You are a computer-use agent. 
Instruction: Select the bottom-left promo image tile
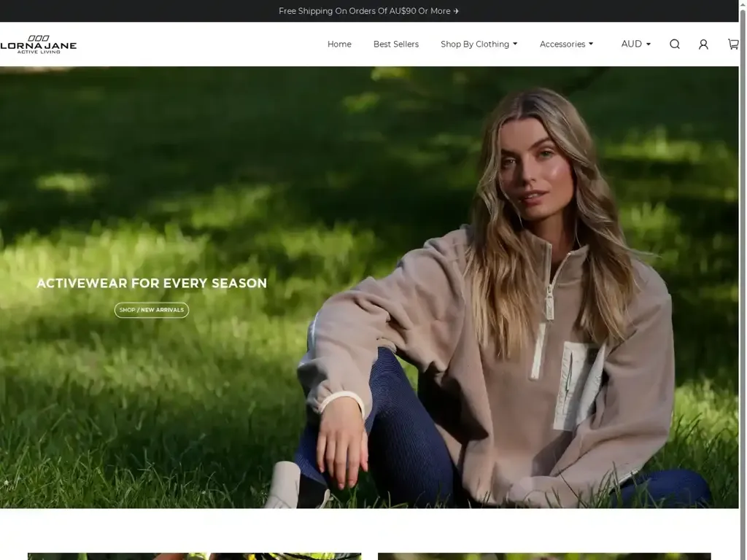194,556
